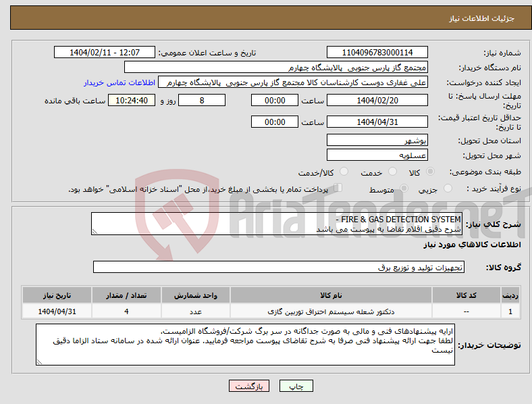This screenshot has height=404, width=532.
Task: Click the ساعت باقی مانده label
Action: (x=75, y=101)
